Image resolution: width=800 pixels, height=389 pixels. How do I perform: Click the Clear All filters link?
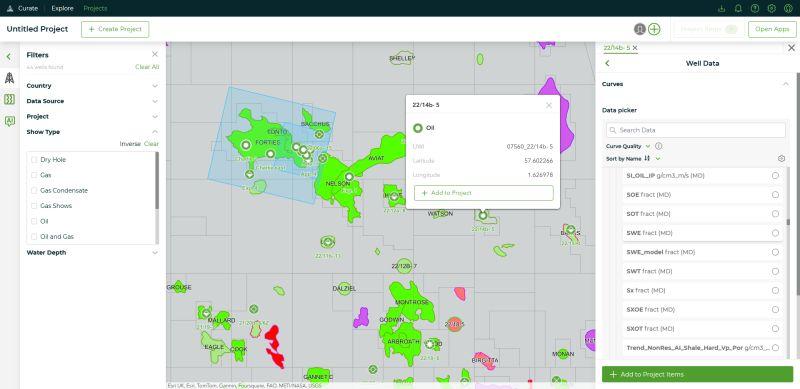pos(147,67)
